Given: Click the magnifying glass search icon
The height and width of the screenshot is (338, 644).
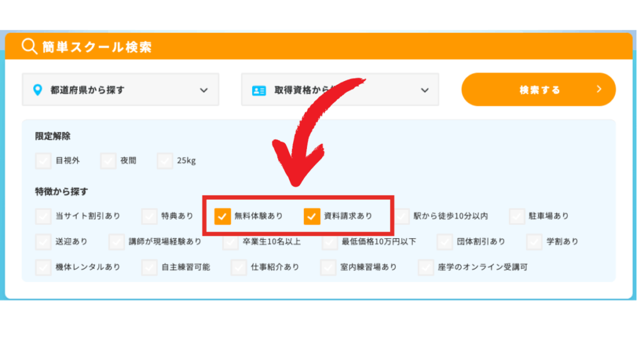Looking at the screenshot, I should [x=30, y=46].
